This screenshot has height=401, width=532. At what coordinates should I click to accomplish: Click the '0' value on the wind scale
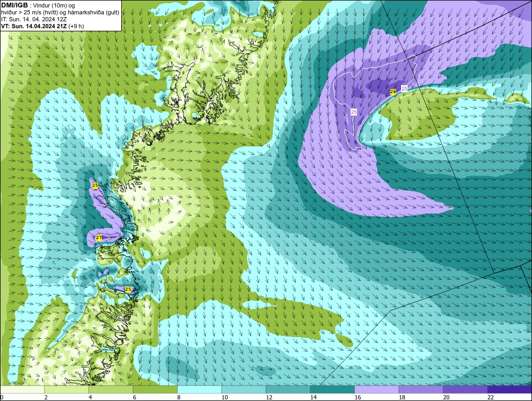click(x=2, y=398)
